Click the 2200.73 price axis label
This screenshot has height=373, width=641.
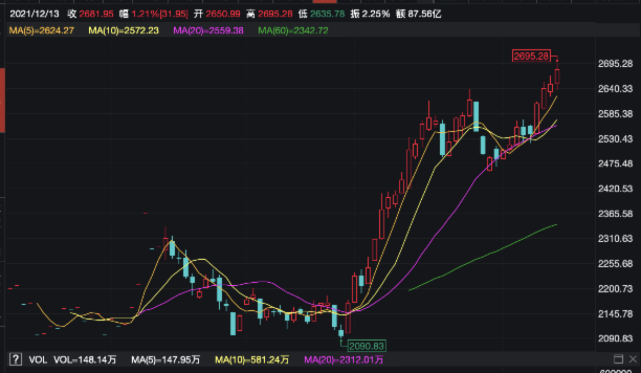click(615, 289)
